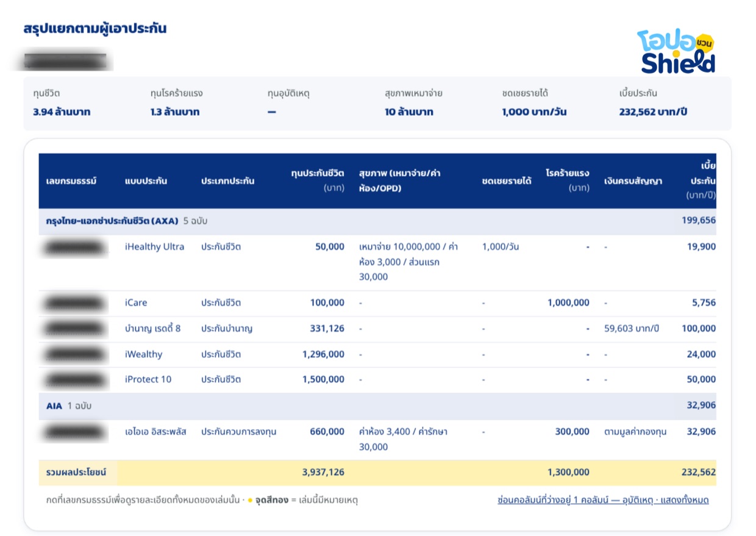Click the blurred insured name below the heading
Screen dimensions: 756x536
pyautogui.click(x=65, y=61)
